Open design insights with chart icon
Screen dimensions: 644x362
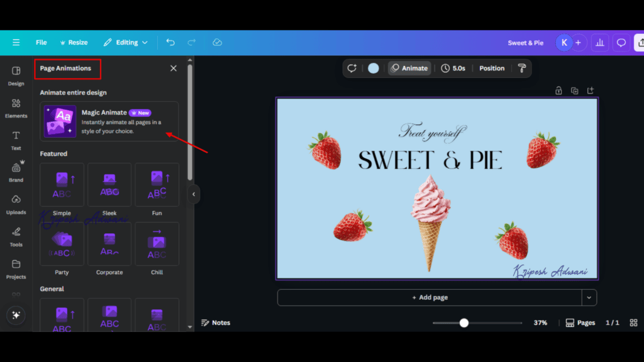pyautogui.click(x=599, y=42)
